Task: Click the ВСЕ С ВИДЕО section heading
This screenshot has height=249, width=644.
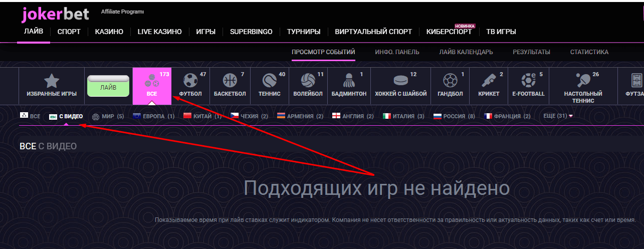Action: coord(48,146)
